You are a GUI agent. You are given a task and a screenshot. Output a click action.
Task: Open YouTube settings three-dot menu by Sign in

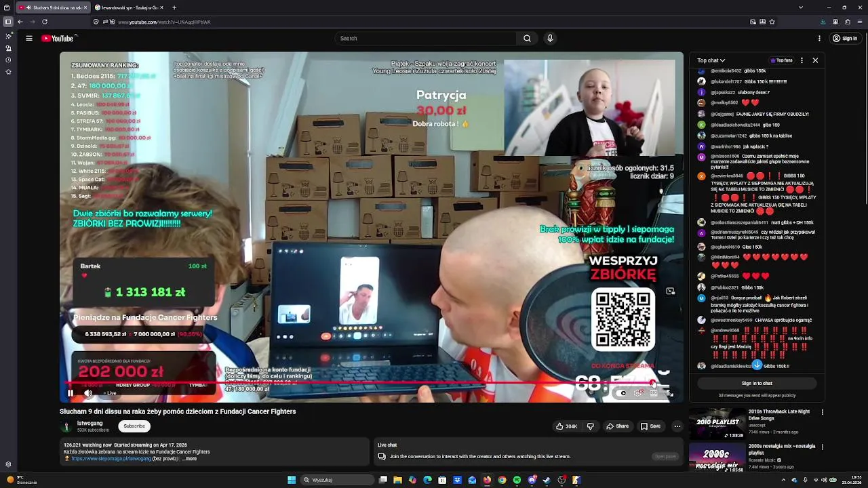click(819, 39)
